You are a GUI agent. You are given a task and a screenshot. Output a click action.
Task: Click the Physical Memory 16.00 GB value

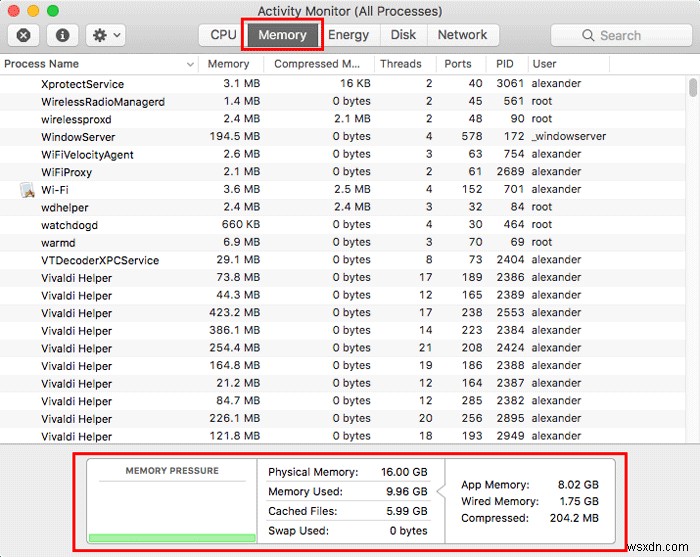point(404,472)
